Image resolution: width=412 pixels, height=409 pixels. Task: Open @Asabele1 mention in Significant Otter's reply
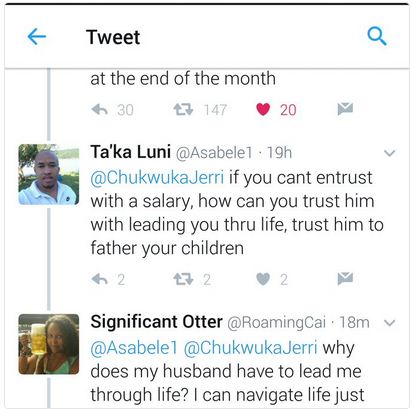click(x=134, y=348)
